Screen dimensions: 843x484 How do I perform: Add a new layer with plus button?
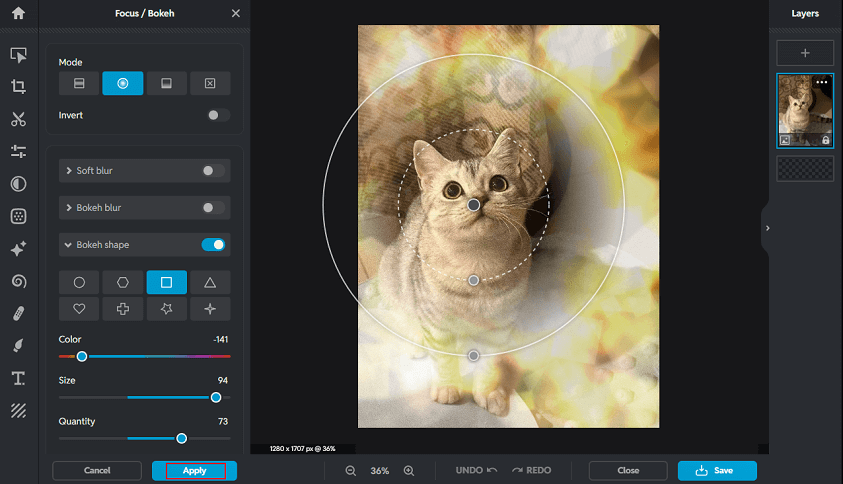tap(805, 53)
